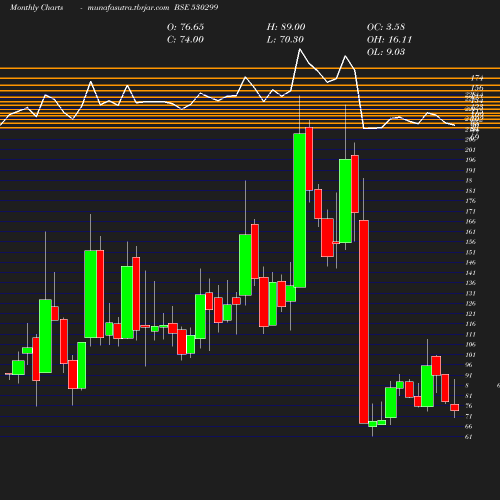Click the 116 price axis label

click(470, 324)
